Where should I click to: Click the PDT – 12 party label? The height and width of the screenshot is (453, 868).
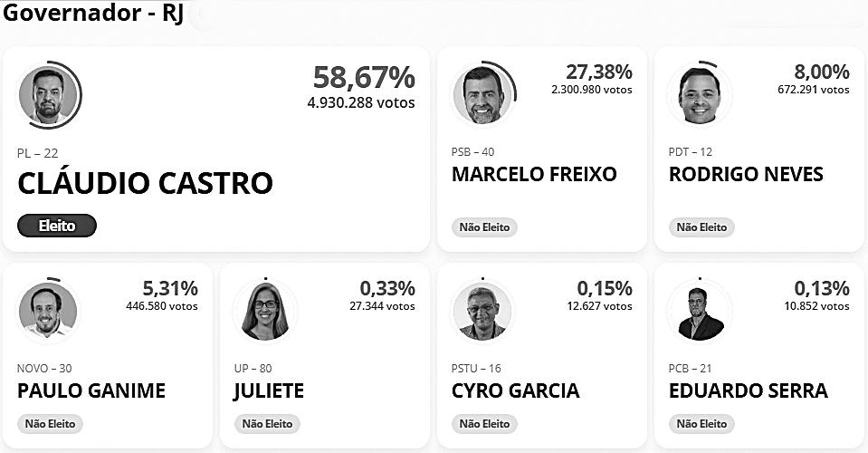click(691, 151)
